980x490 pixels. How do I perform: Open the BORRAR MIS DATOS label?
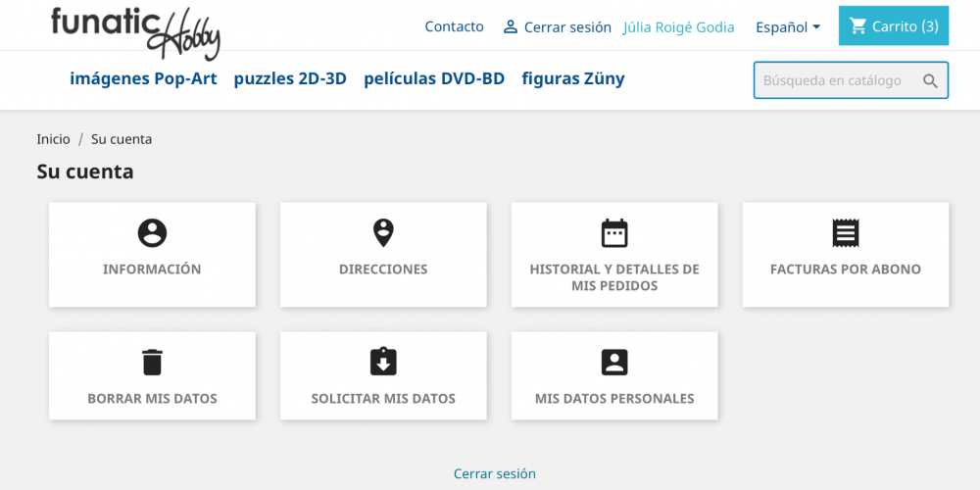coord(152,398)
